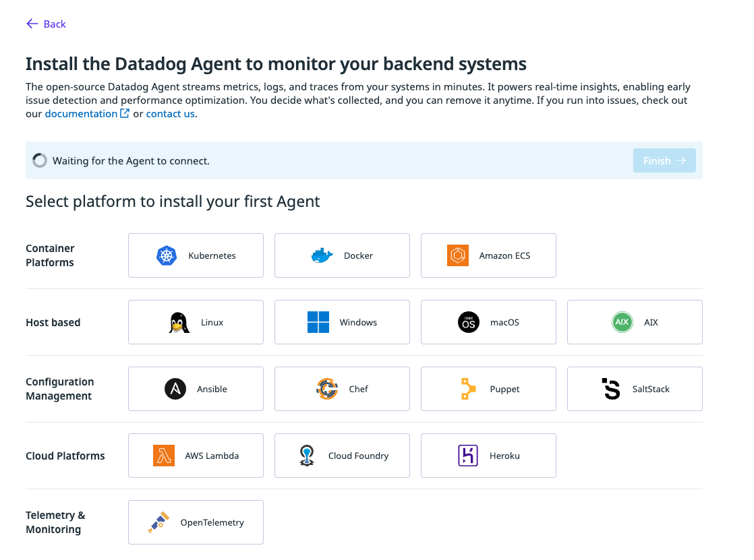Click the Amazon ECS orange icon
Image resolution: width=754 pixels, height=560 pixels.
(458, 255)
